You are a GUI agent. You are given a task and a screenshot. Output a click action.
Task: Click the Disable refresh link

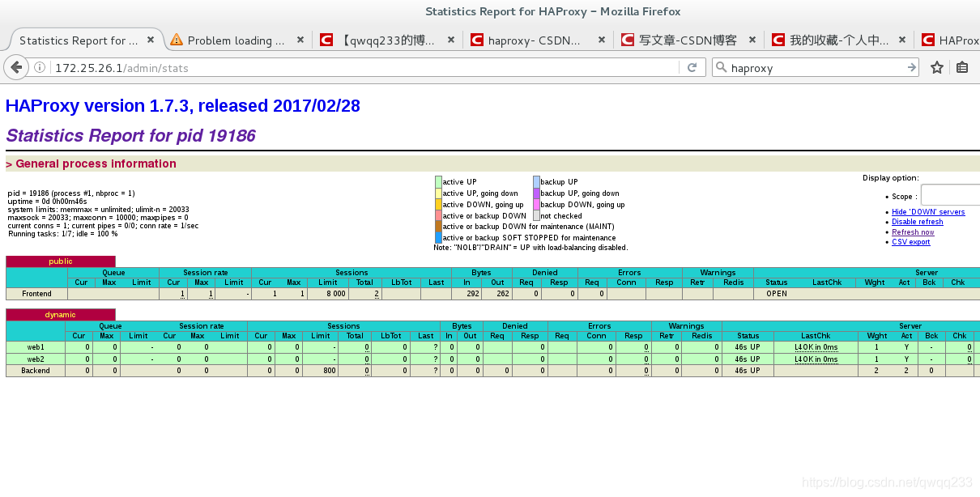(x=917, y=222)
